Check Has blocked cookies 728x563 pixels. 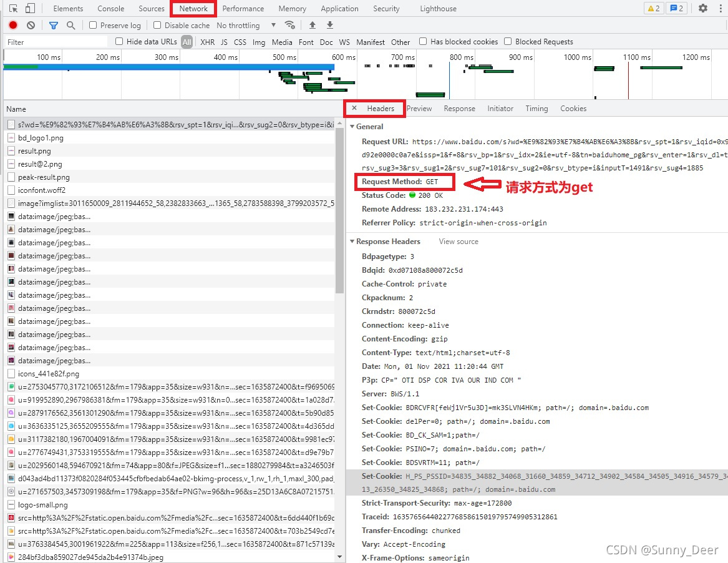pos(423,41)
